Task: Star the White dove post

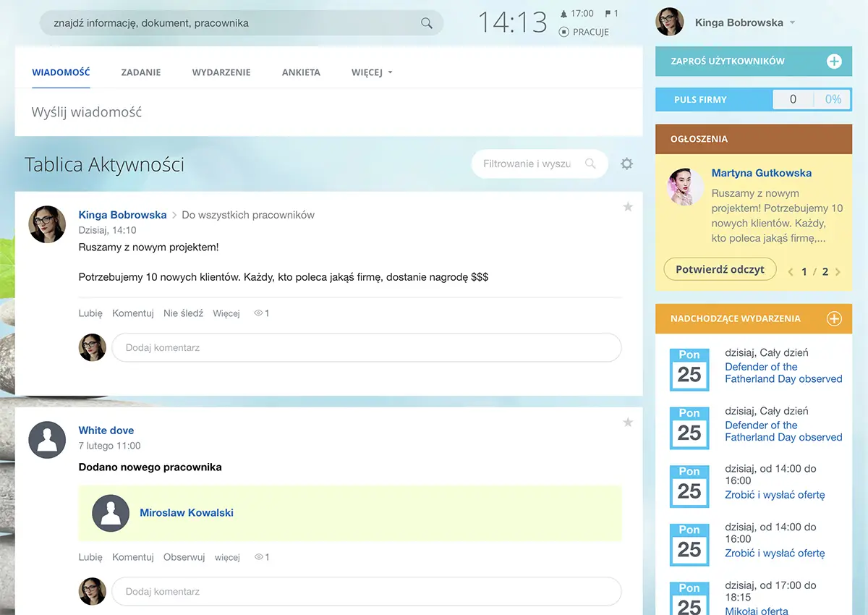Action: click(628, 423)
